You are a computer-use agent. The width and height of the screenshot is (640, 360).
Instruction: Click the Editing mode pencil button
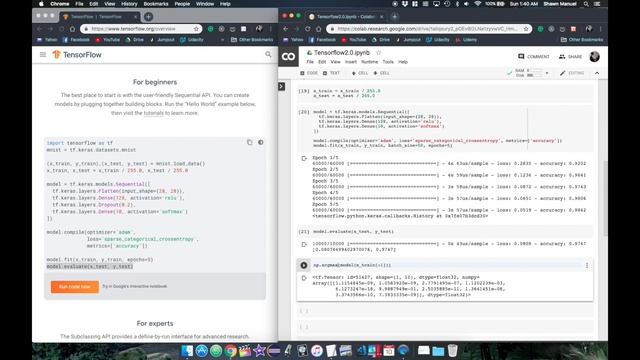(572, 73)
